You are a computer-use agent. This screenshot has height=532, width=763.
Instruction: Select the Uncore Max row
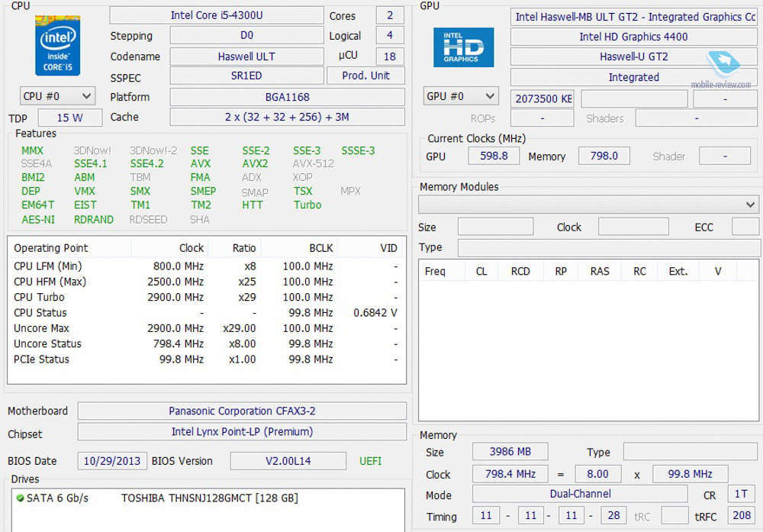click(206, 328)
